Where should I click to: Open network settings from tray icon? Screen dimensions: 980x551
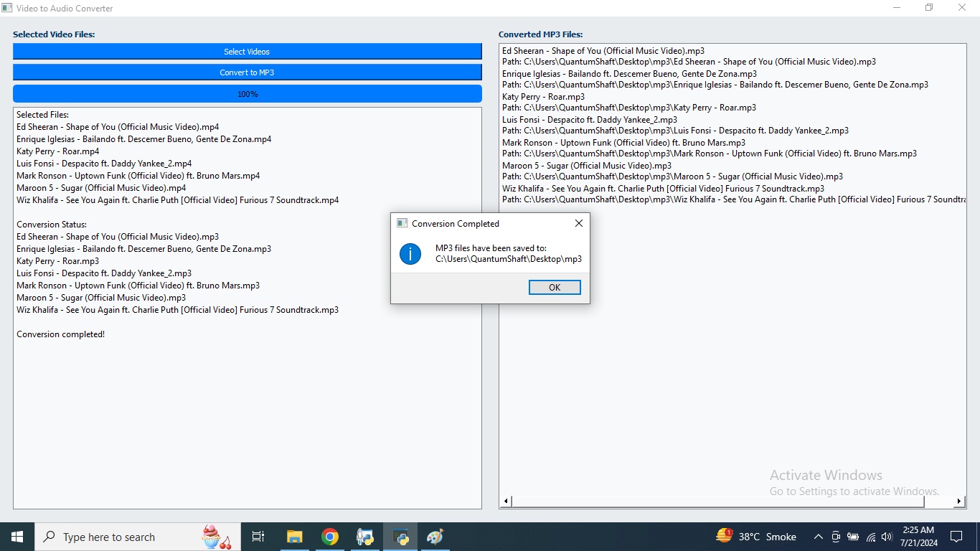pos(870,537)
